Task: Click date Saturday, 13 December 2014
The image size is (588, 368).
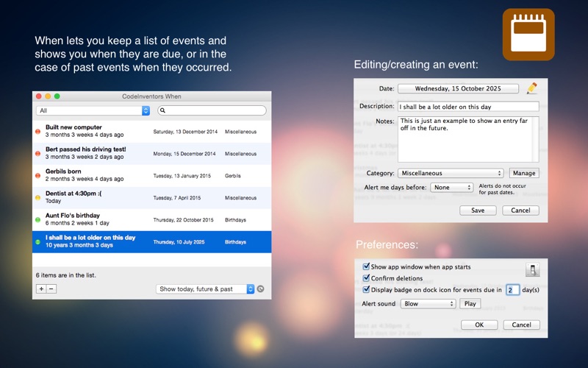Action: (185, 132)
